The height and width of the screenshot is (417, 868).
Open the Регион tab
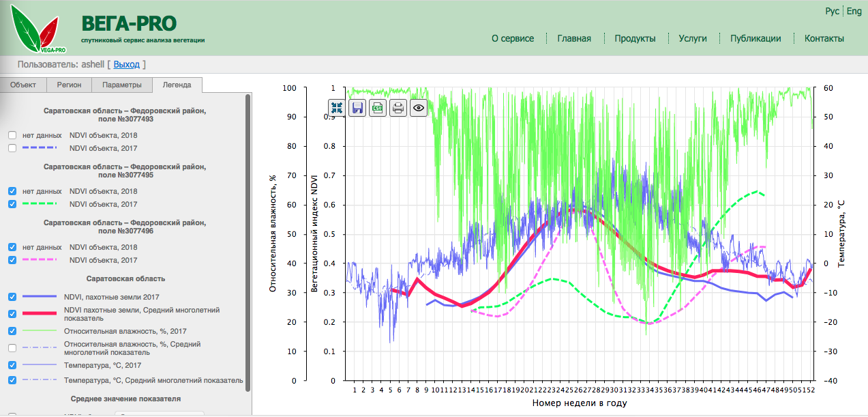pos(69,85)
